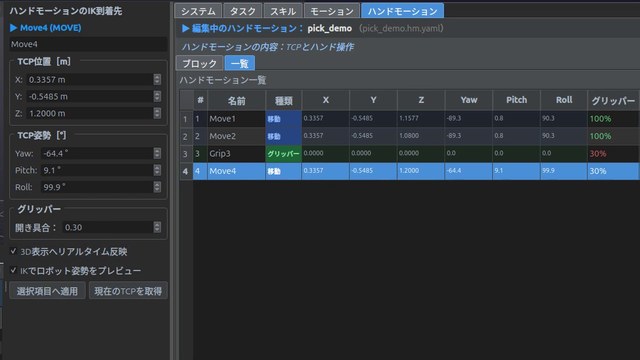Image resolution: width=640 pixels, height=360 pixels.
Task: Adjust the gripper opening spinner arrows
Action: point(157,227)
